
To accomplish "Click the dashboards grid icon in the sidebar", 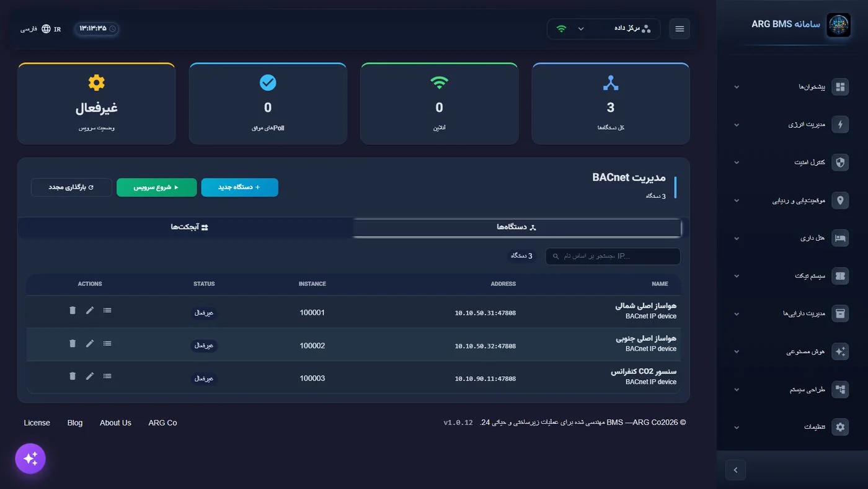I will (x=840, y=87).
